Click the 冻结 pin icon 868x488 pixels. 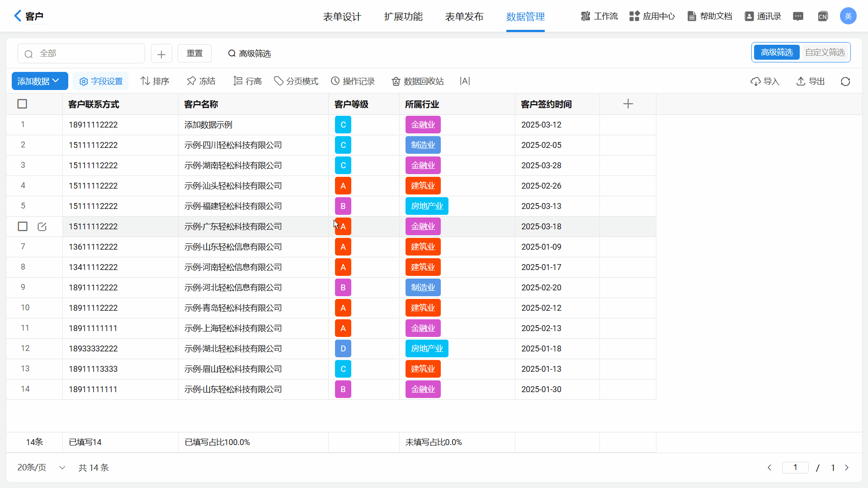point(191,81)
